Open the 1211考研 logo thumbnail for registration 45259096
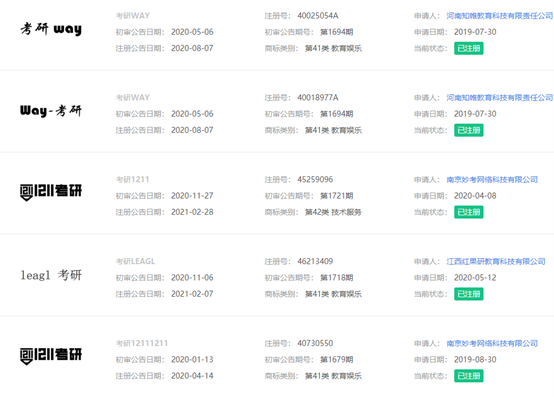554x397 pixels. coord(51,192)
